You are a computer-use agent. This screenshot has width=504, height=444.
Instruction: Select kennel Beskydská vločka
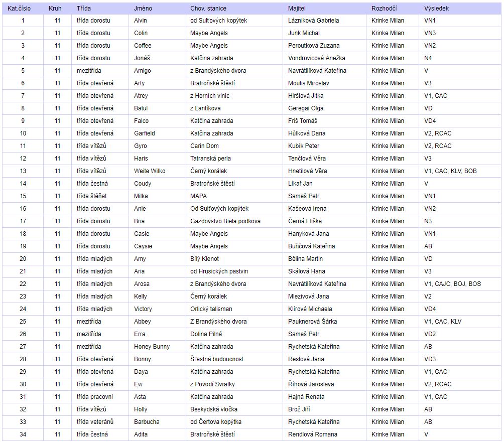(x=214, y=409)
